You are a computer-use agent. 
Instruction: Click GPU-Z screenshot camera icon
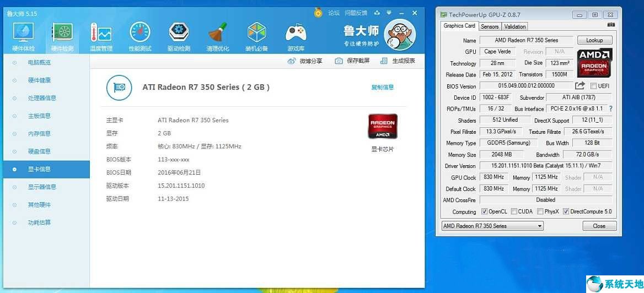(x=611, y=25)
